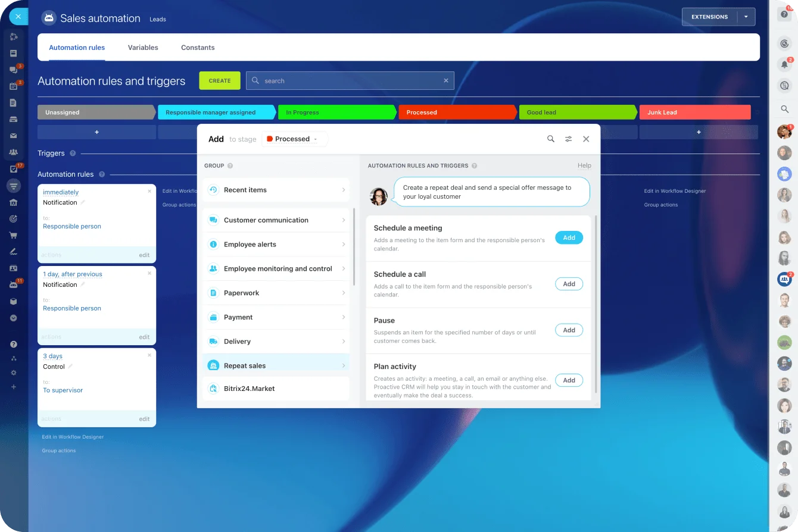
Task: Add the Schedule a meeting rule
Action: point(569,237)
